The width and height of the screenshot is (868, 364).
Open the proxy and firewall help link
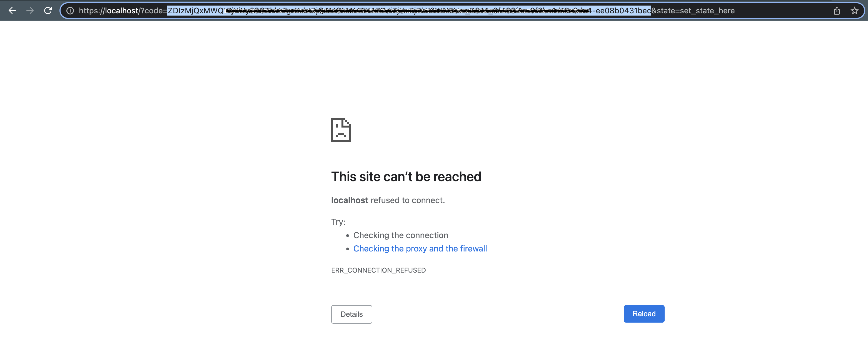coord(420,248)
